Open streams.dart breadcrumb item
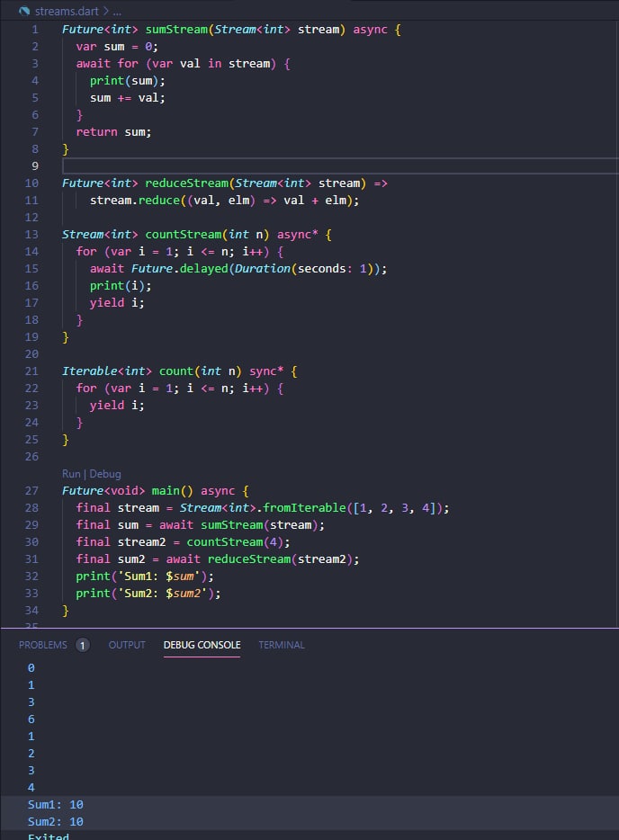Screen dimensions: 619x840 pos(67,12)
